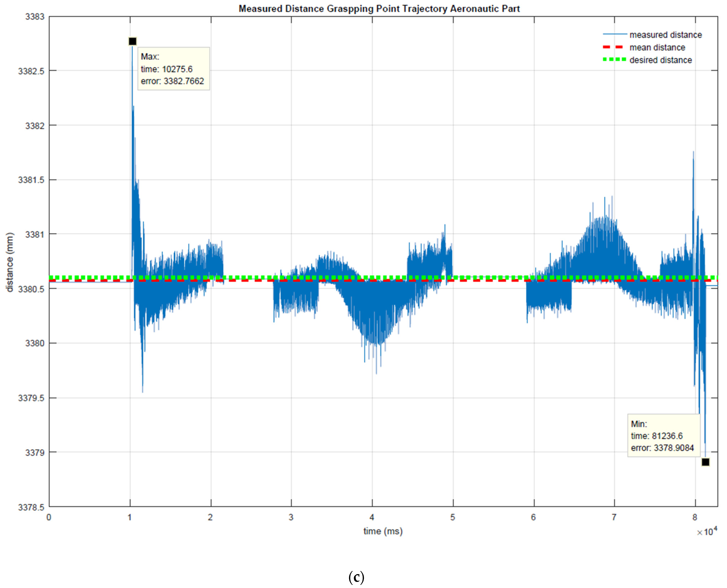727x588 pixels.
Task: Click the Min data tip black marker
Action: [x=705, y=462]
